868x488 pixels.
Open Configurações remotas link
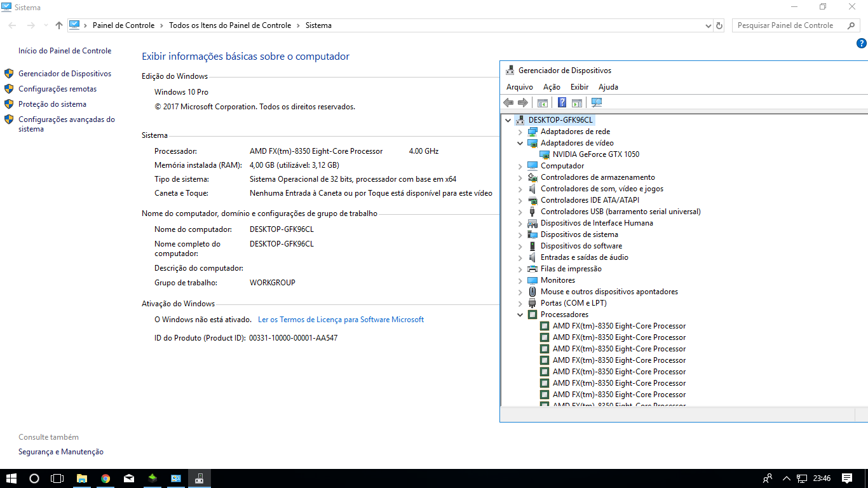(x=58, y=89)
